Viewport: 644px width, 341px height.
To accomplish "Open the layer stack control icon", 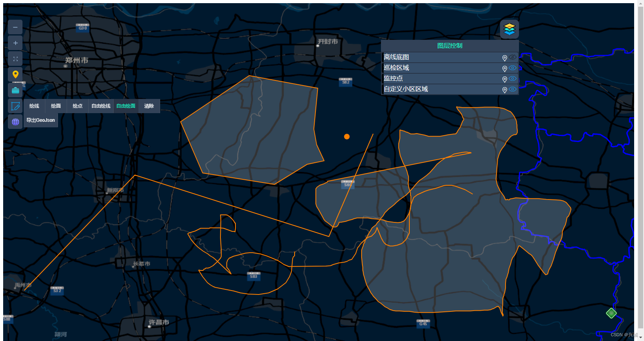I will pos(510,29).
